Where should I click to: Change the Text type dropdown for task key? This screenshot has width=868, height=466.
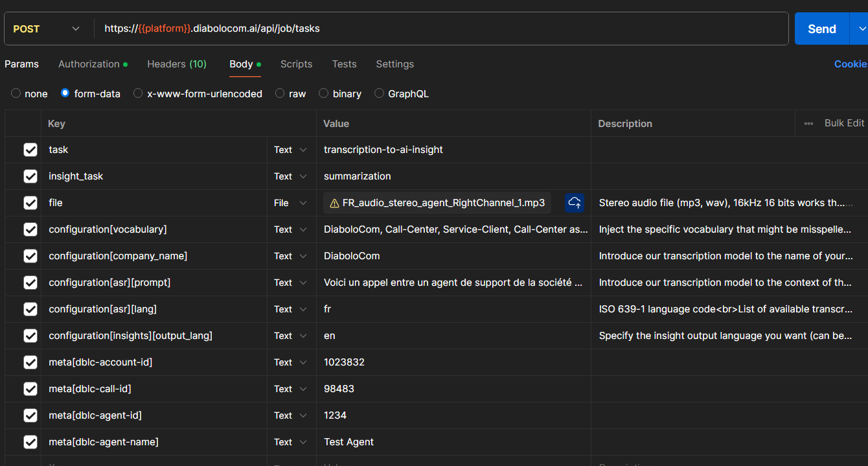point(290,150)
